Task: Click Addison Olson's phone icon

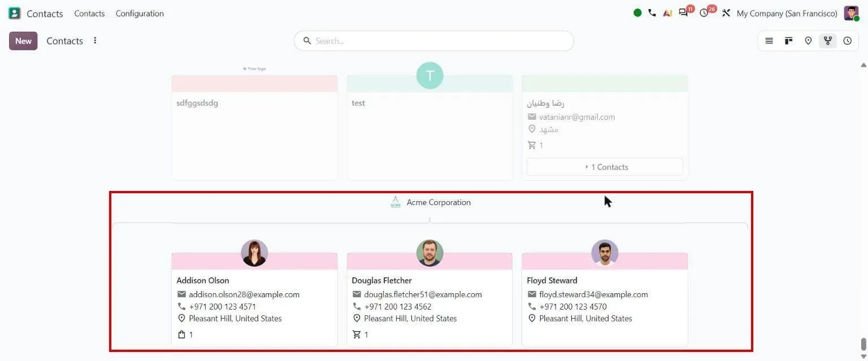Action: [181, 306]
